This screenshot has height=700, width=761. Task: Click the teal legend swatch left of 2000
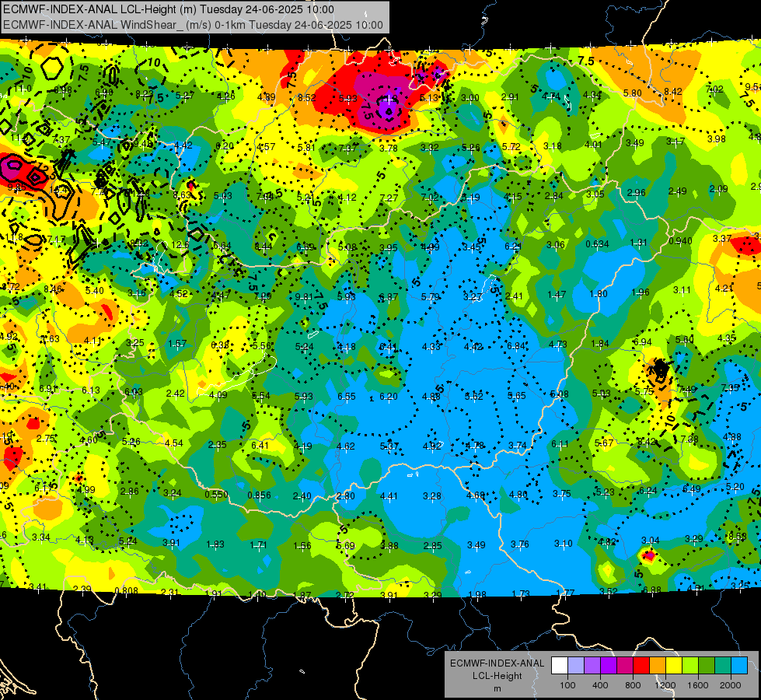723,666
